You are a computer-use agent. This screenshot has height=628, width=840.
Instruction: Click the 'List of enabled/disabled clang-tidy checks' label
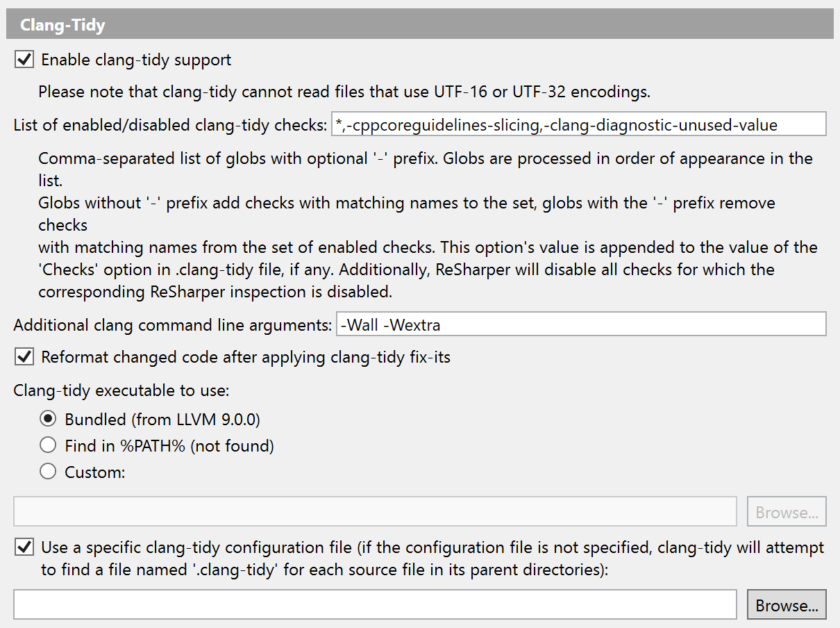click(170, 126)
